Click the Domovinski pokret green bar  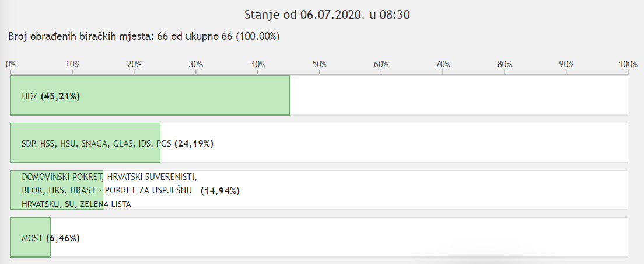pyautogui.click(x=57, y=190)
